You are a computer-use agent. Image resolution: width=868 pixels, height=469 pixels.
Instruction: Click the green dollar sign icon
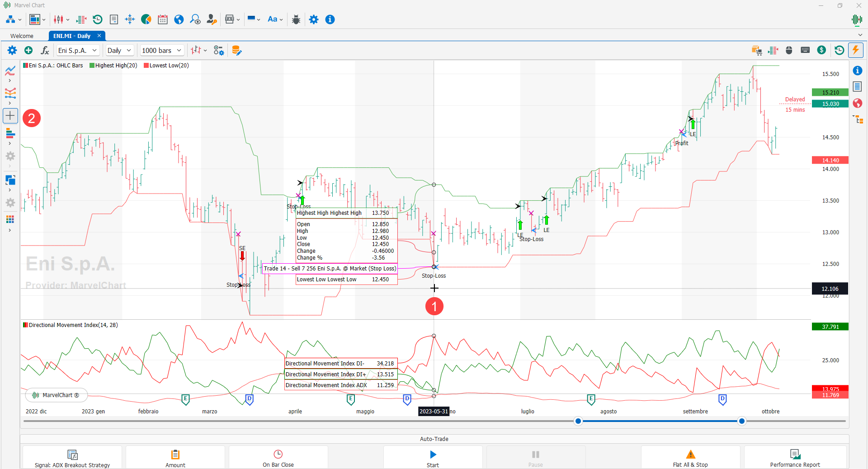[821, 50]
